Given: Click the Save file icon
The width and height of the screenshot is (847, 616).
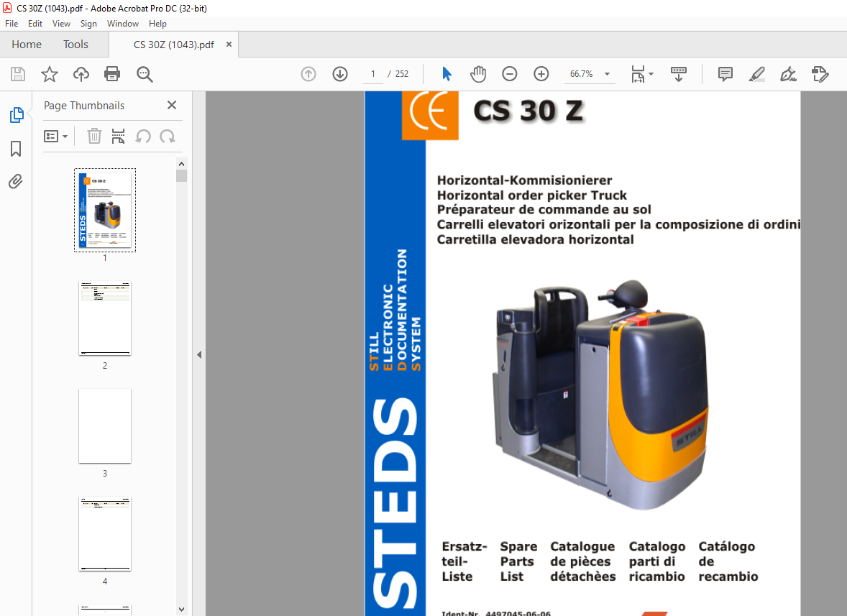Looking at the screenshot, I should tap(18, 74).
